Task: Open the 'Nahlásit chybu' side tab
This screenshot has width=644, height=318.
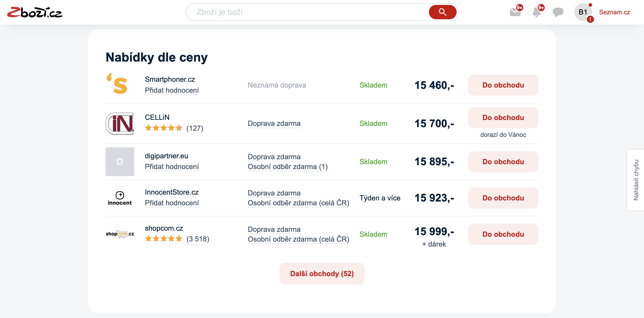Action: pos(636,180)
